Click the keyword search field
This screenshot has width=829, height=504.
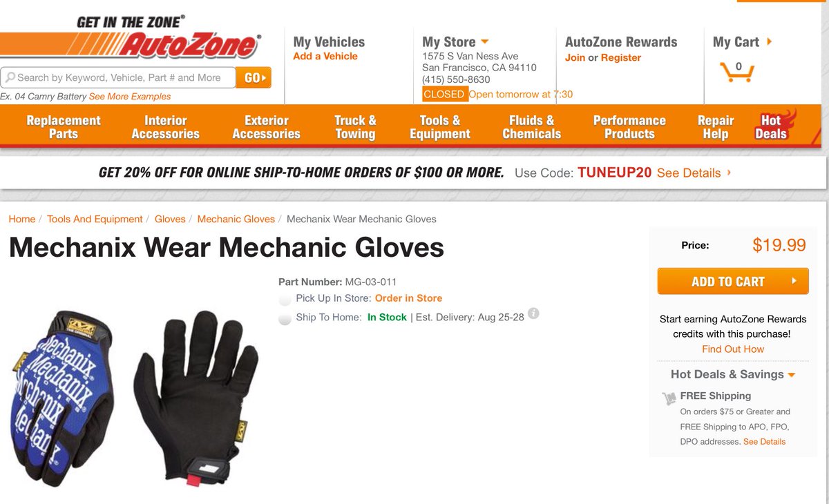coord(118,77)
